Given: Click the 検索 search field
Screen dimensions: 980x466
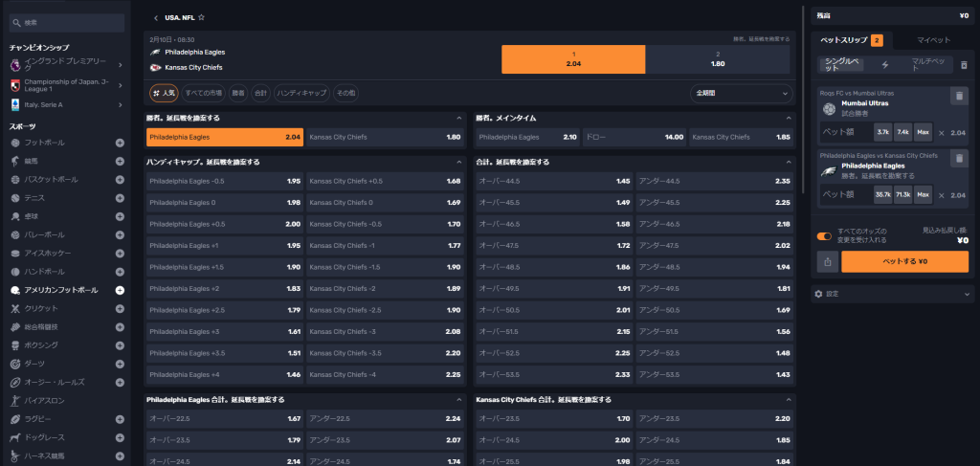Looking at the screenshot, I should pos(67,23).
